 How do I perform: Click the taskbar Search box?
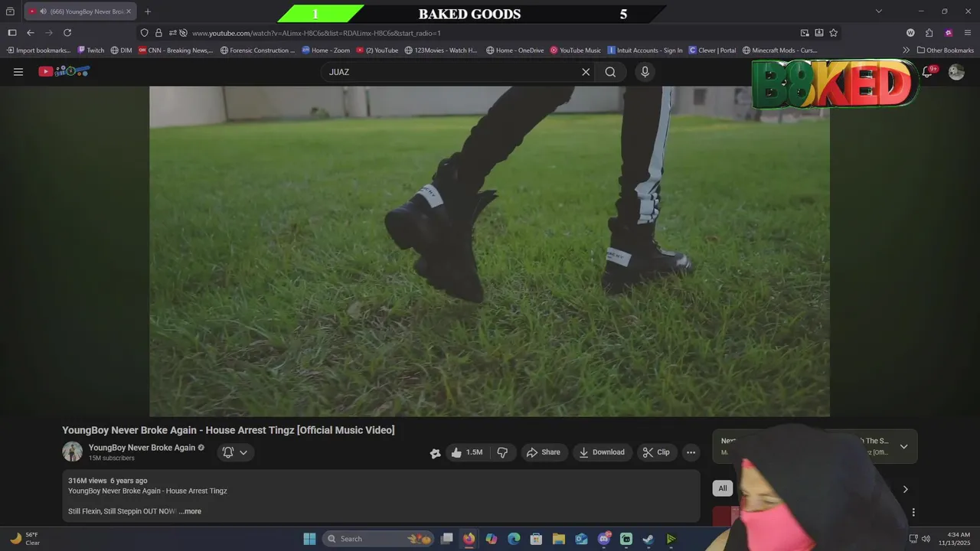(378, 539)
